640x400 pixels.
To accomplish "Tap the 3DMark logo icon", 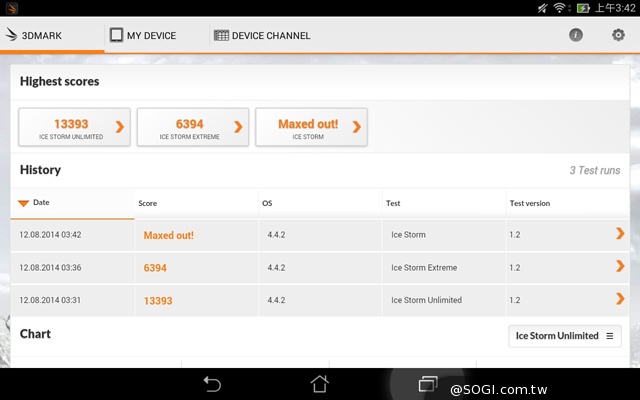I will point(13,35).
